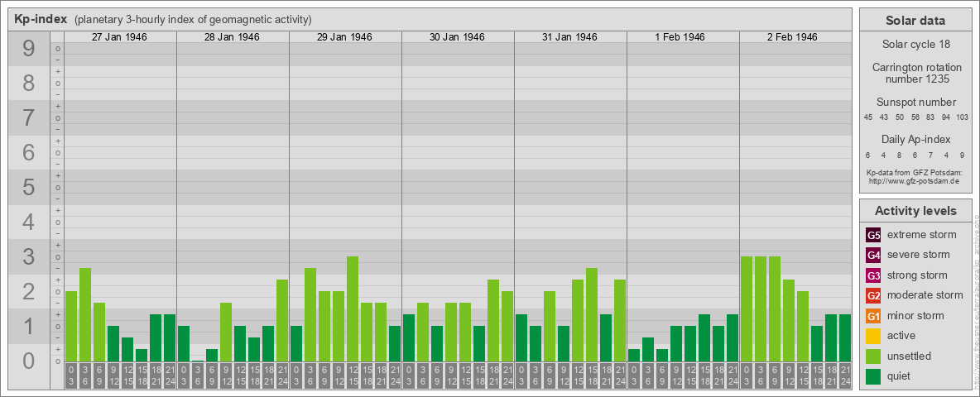
Task: Click the G4 severe storm badge
Action: pyautogui.click(x=874, y=256)
